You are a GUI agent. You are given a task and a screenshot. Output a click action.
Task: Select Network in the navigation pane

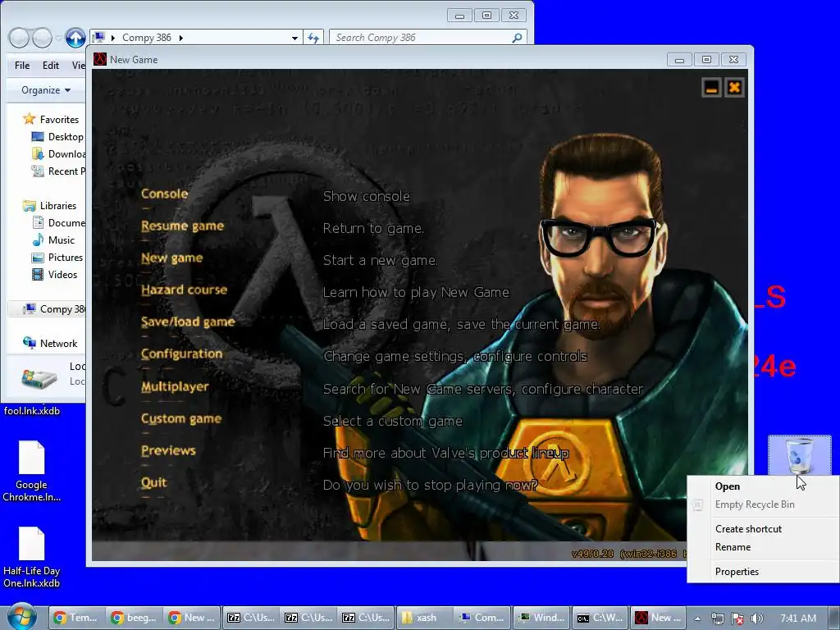[50, 343]
